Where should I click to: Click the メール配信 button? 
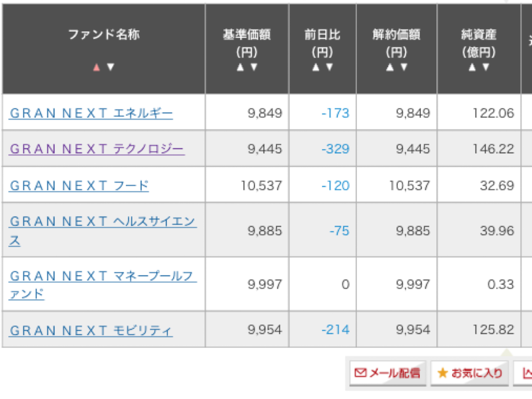(x=387, y=373)
